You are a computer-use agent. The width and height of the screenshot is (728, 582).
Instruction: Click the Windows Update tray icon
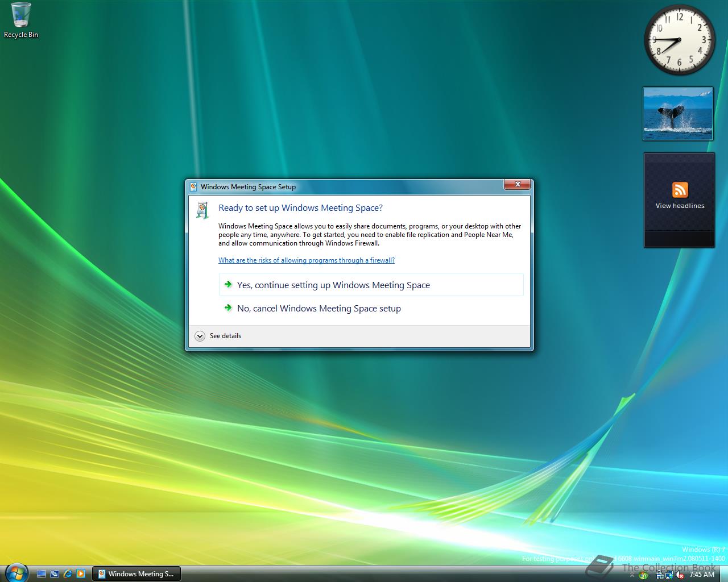643,575
